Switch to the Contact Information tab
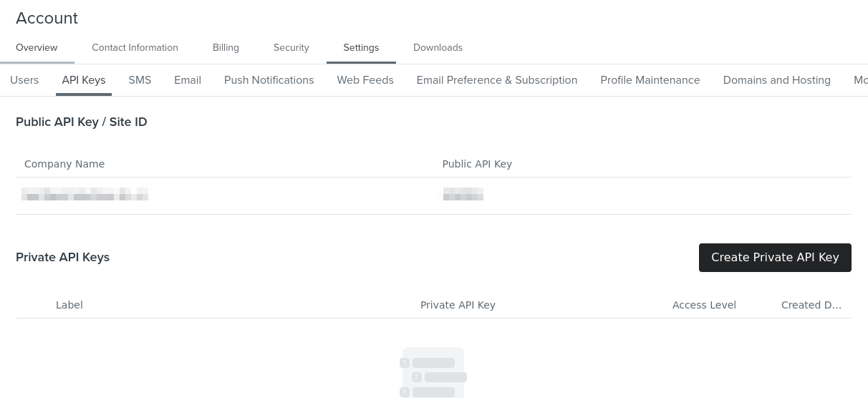This screenshot has width=868, height=398. (135, 48)
